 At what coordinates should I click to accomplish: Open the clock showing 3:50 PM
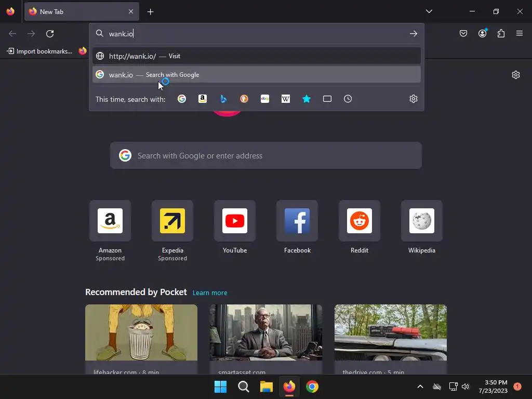[493, 387]
